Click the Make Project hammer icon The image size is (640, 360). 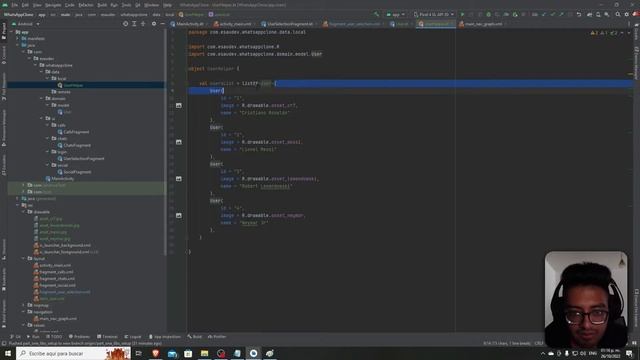coord(376,14)
